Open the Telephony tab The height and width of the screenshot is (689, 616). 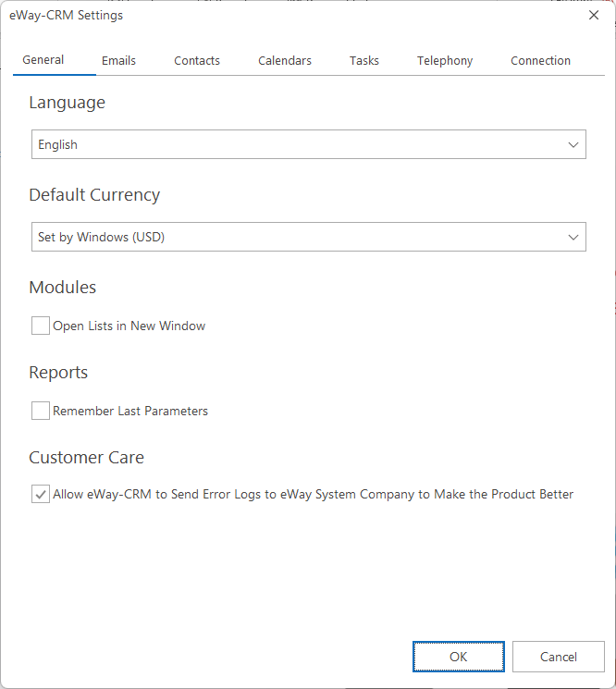coord(445,61)
